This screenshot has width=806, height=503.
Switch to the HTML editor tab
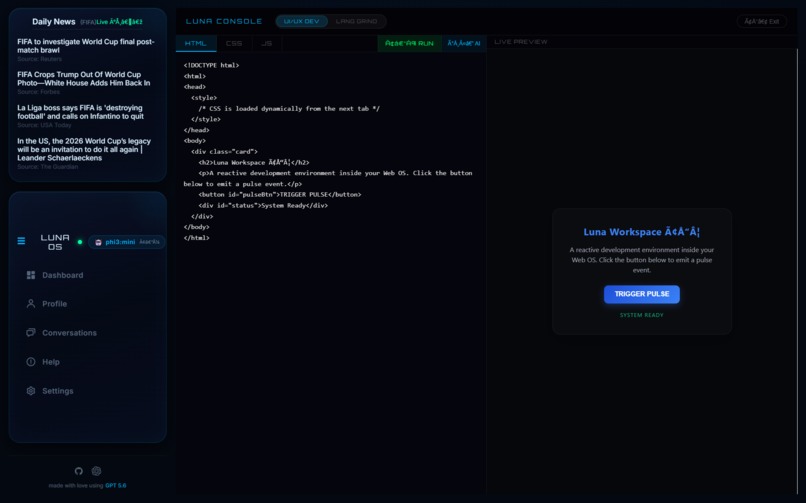coord(195,44)
